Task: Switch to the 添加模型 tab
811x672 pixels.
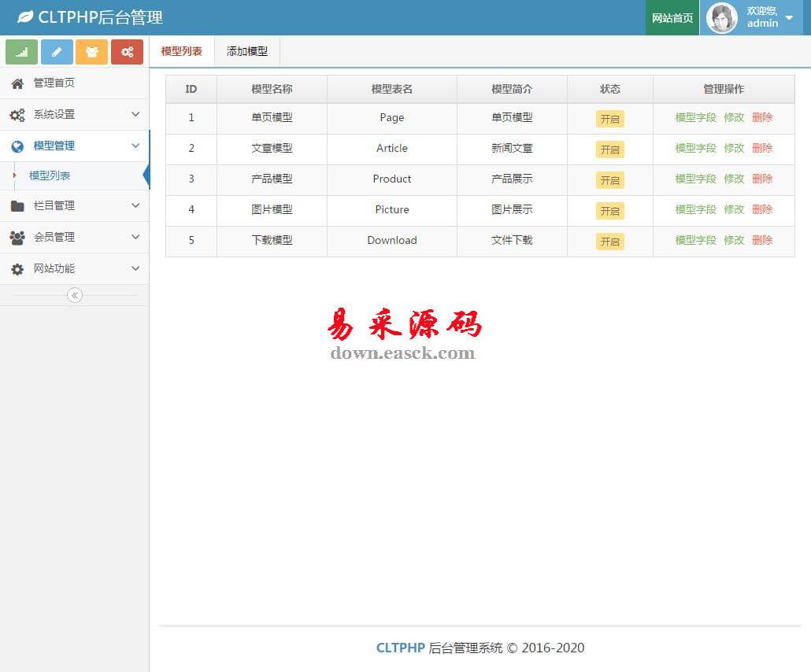Action: pyautogui.click(x=247, y=52)
